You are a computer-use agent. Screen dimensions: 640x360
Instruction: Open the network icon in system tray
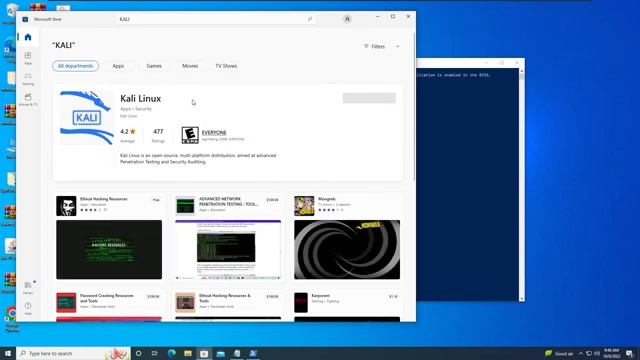(589, 353)
